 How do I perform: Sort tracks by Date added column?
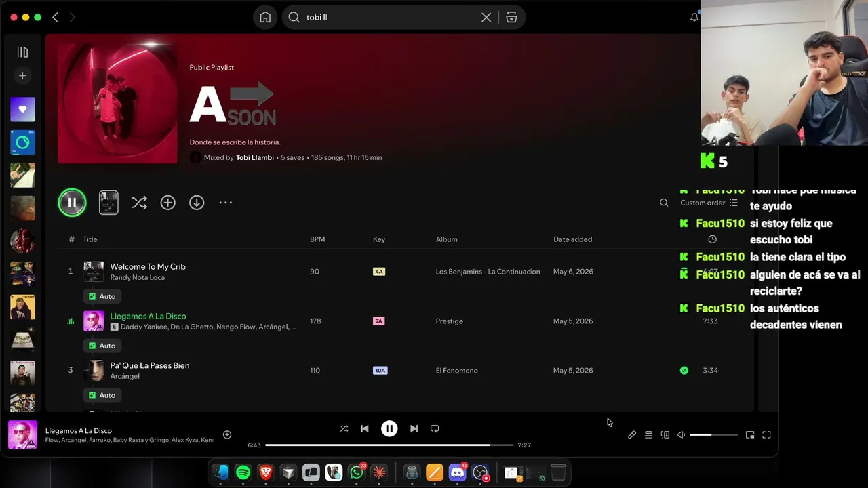pos(573,239)
